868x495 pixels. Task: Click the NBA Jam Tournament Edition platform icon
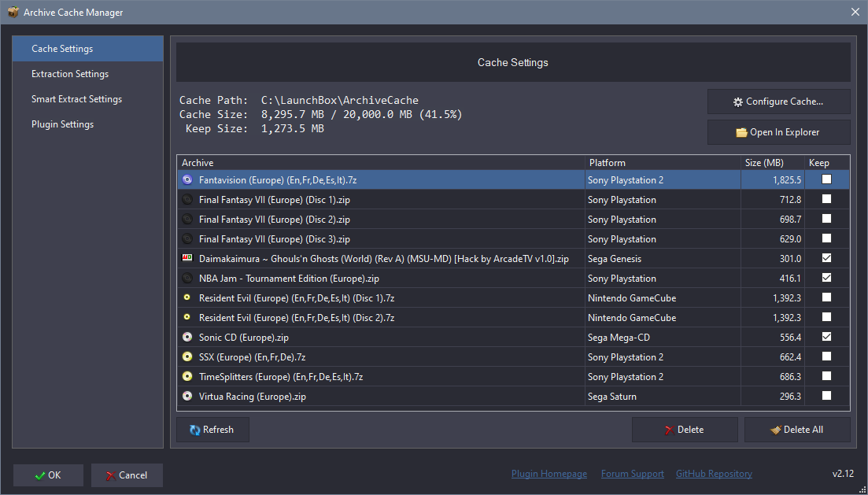187,279
